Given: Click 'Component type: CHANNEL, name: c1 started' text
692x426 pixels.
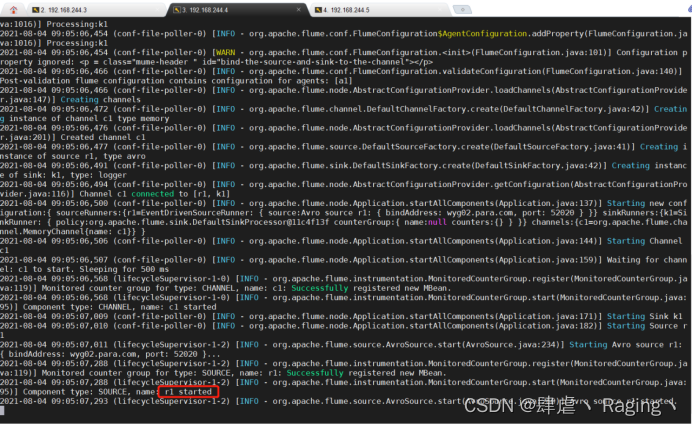Looking at the screenshot, I should [120, 307].
